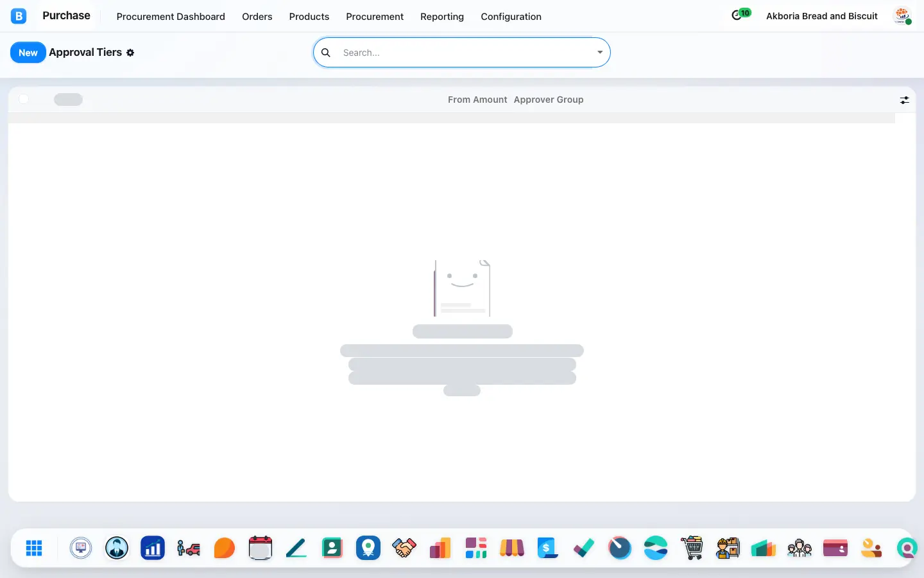924x578 pixels.
Task: Open the user avatar menu
Action: click(902, 16)
